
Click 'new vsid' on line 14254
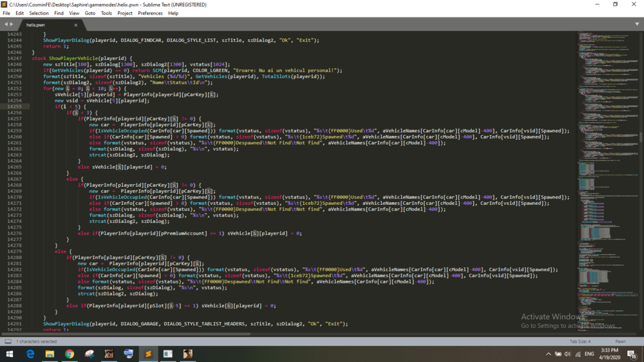66,100
